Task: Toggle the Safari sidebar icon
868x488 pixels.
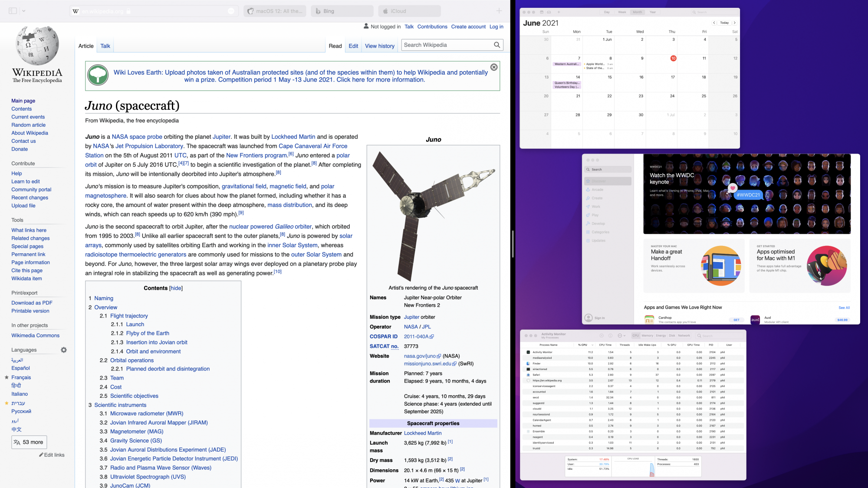Action: point(13,11)
